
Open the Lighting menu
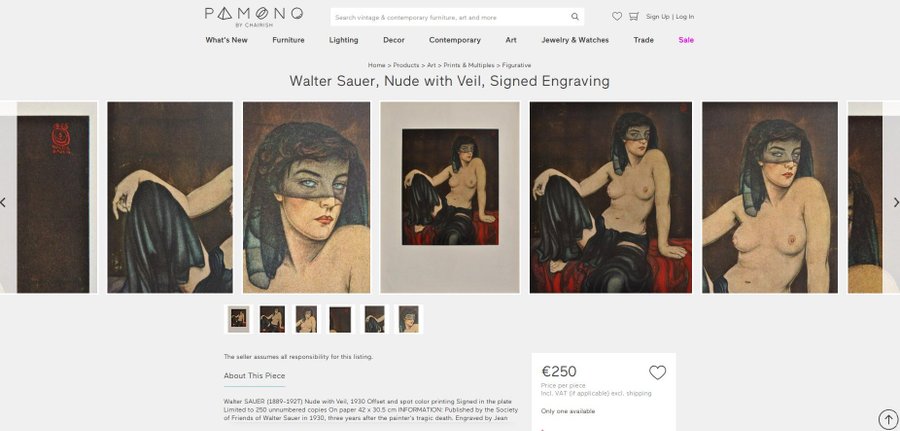click(x=343, y=40)
